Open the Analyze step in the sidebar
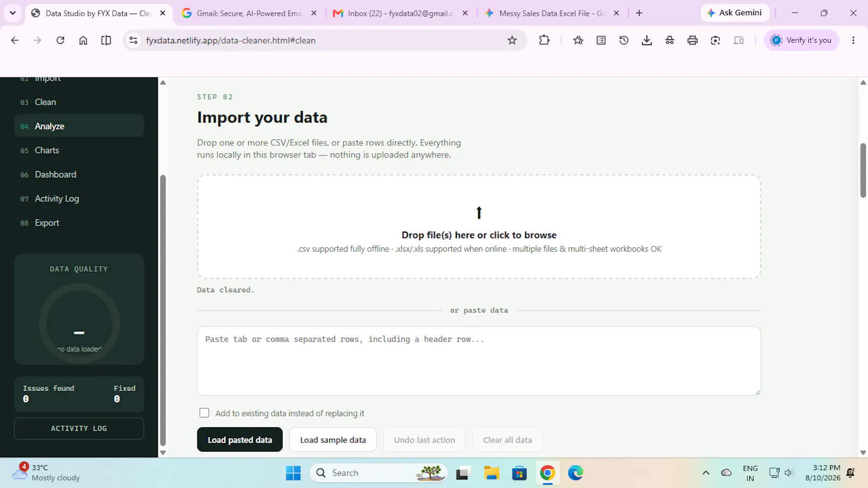The width and height of the screenshot is (868, 488). pyautogui.click(x=79, y=126)
